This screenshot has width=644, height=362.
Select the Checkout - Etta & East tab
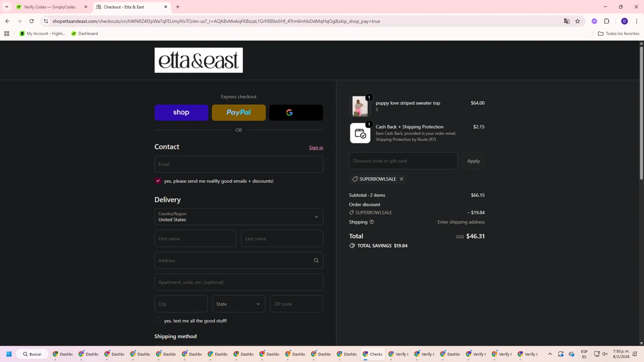[x=129, y=7]
